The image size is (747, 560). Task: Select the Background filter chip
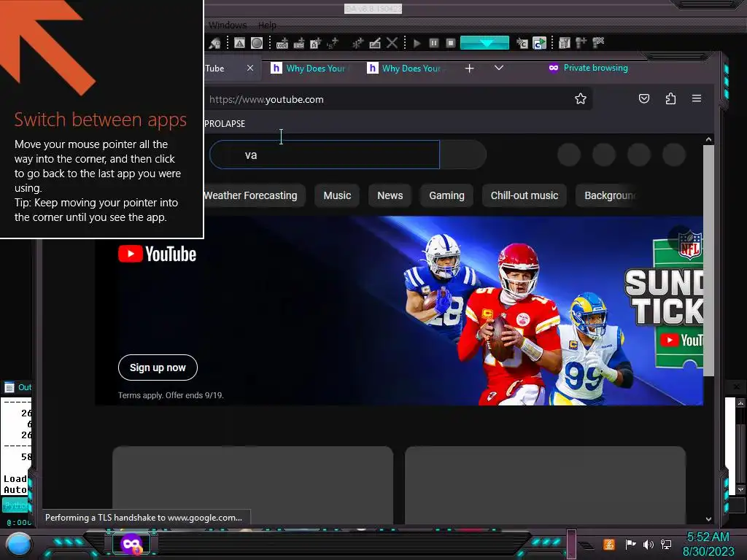point(608,195)
